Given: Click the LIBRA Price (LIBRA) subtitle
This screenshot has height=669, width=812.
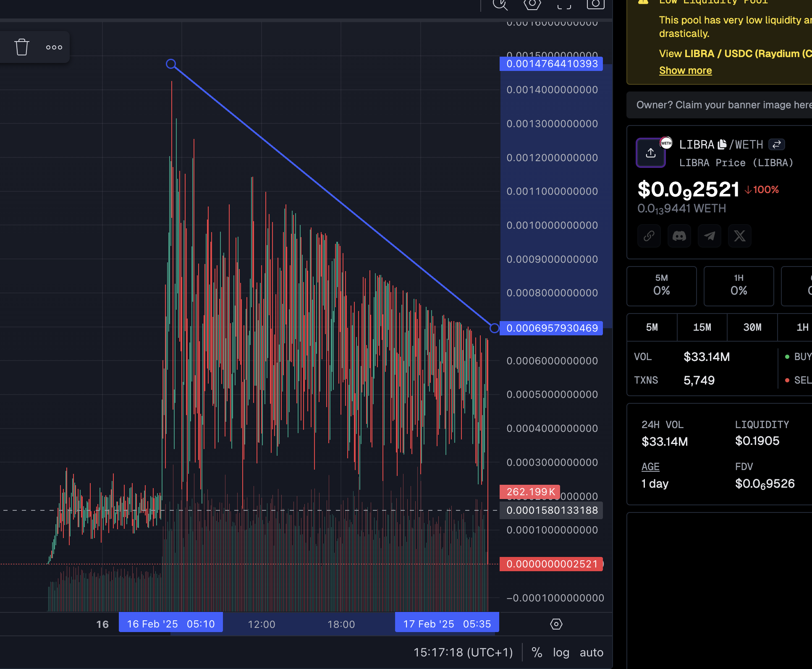Looking at the screenshot, I should 736,163.
